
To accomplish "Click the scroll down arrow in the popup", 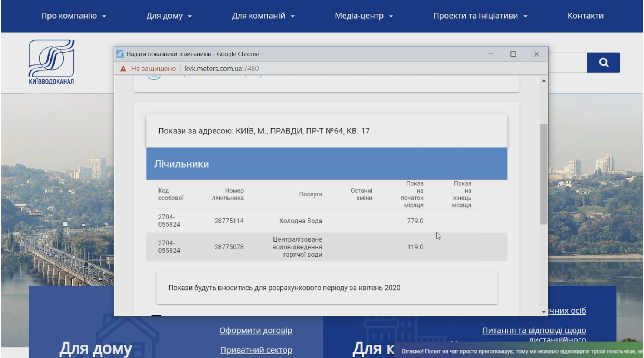I will [544, 312].
